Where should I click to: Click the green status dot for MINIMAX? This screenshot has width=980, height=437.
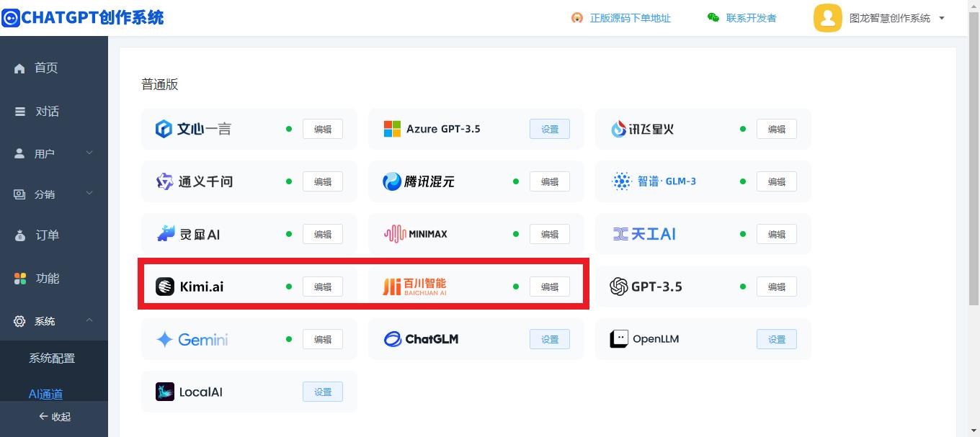516,234
